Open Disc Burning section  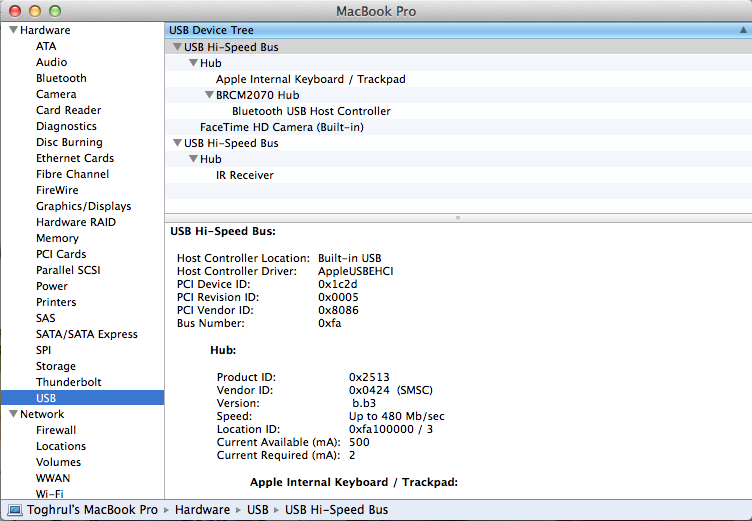click(x=69, y=142)
